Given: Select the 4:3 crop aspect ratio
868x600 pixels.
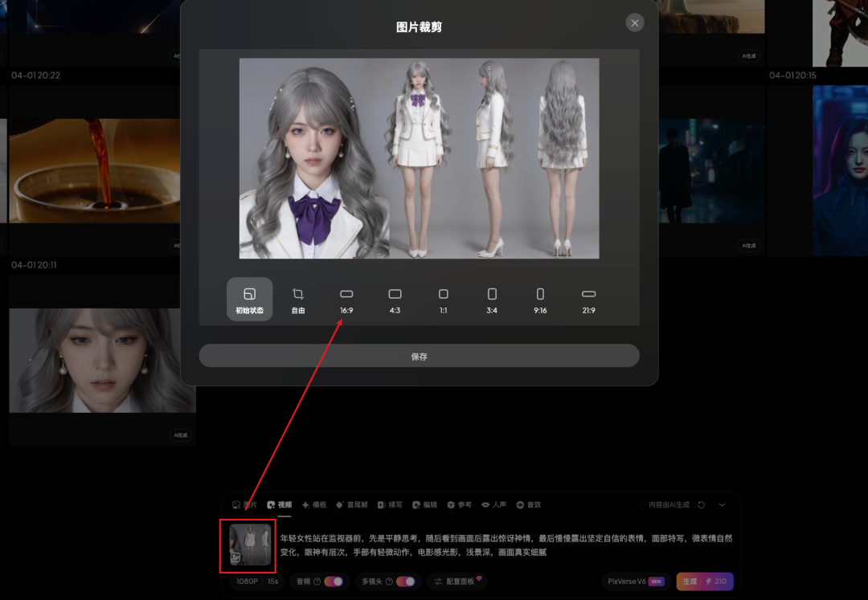Looking at the screenshot, I should [395, 299].
